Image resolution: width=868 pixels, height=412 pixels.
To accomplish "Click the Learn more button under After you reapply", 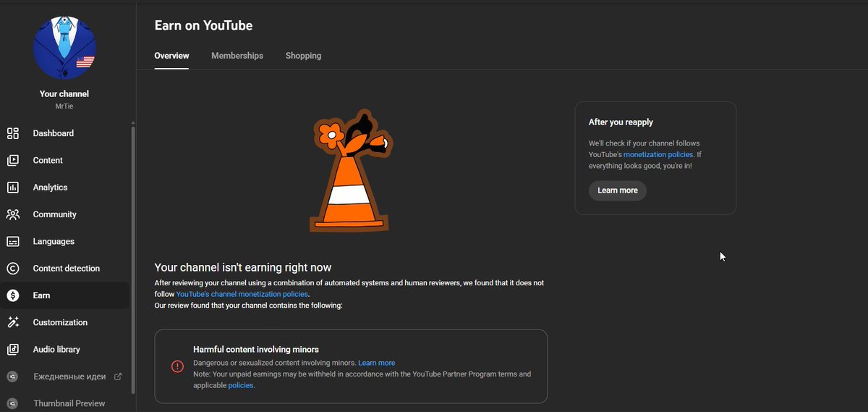I will 618,190.
